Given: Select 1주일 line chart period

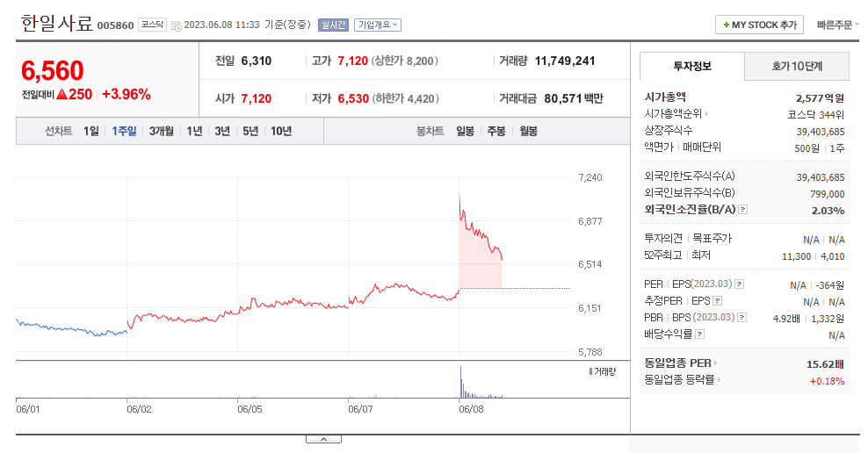Looking at the screenshot, I should [124, 131].
